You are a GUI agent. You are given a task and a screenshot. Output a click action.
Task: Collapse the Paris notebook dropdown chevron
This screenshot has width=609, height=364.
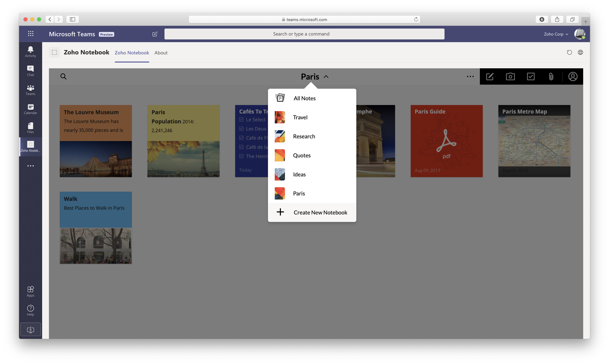coord(326,77)
